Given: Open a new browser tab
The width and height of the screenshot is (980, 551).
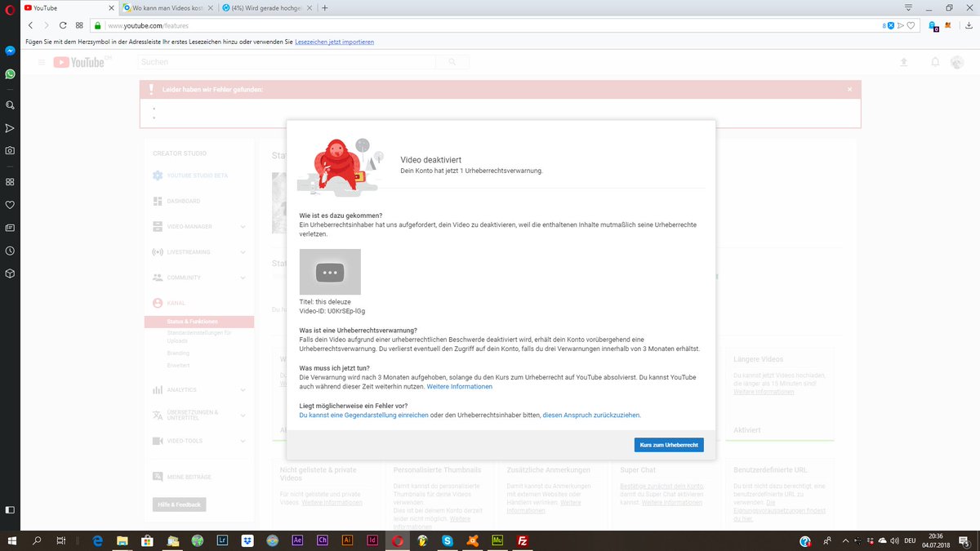Looking at the screenshot, I should point(325,7).
